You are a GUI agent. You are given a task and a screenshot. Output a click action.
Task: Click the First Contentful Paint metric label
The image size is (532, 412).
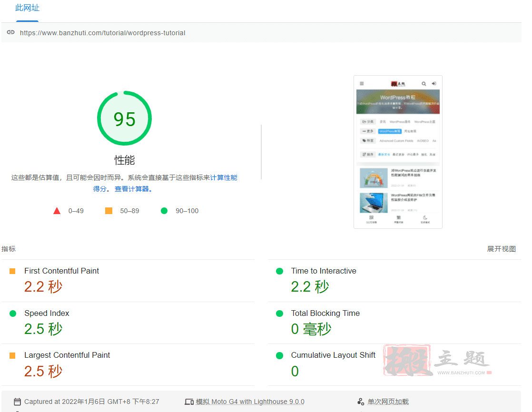coord(62,271)
